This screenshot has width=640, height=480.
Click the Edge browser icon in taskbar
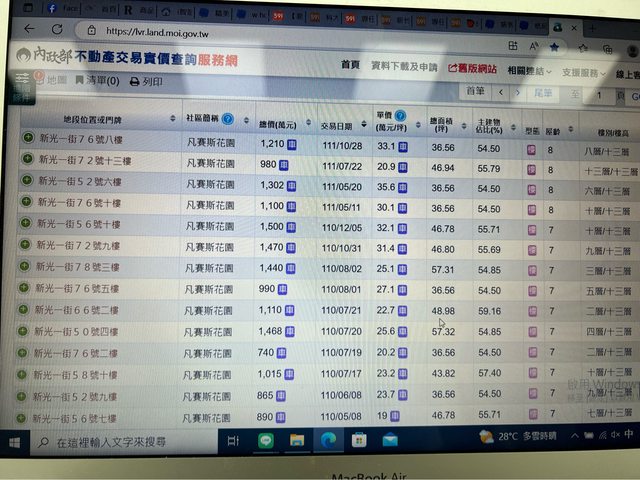(x=327, y=439)
